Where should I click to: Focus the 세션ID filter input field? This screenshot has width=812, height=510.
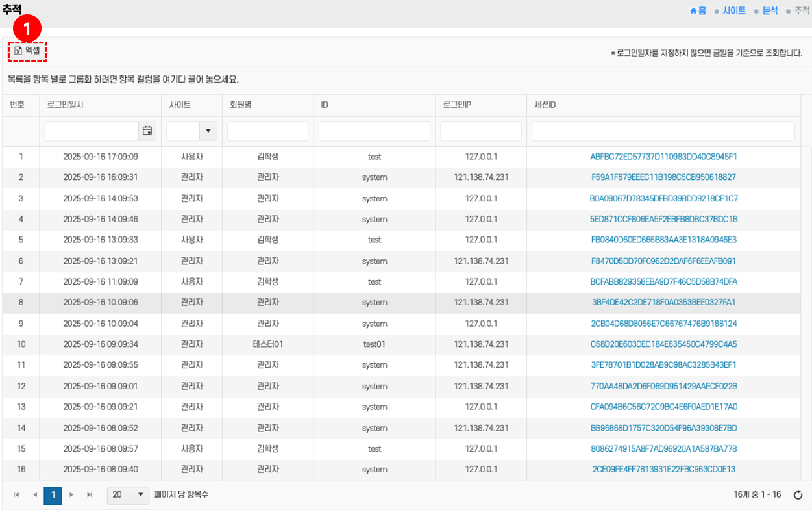click(x=663, y=131)
